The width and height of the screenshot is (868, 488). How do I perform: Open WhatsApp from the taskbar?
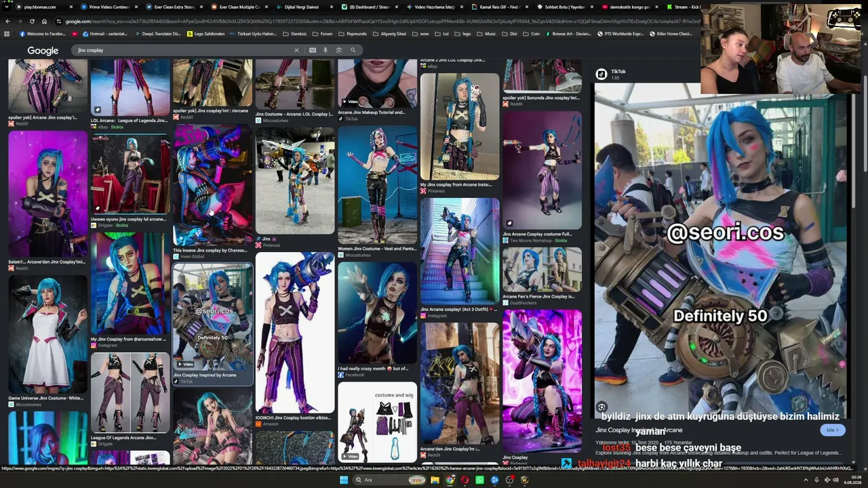479,480
